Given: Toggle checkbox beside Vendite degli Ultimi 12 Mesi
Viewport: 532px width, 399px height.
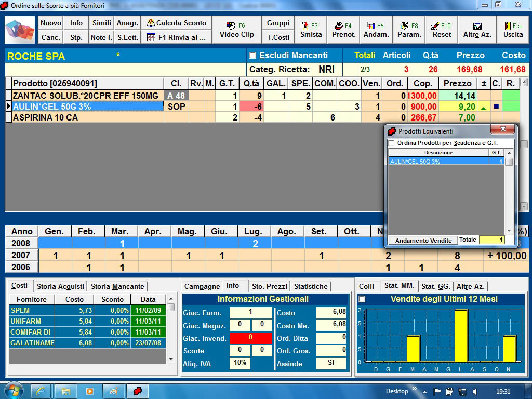Looking at the screenshot, I should coord(362,299).
